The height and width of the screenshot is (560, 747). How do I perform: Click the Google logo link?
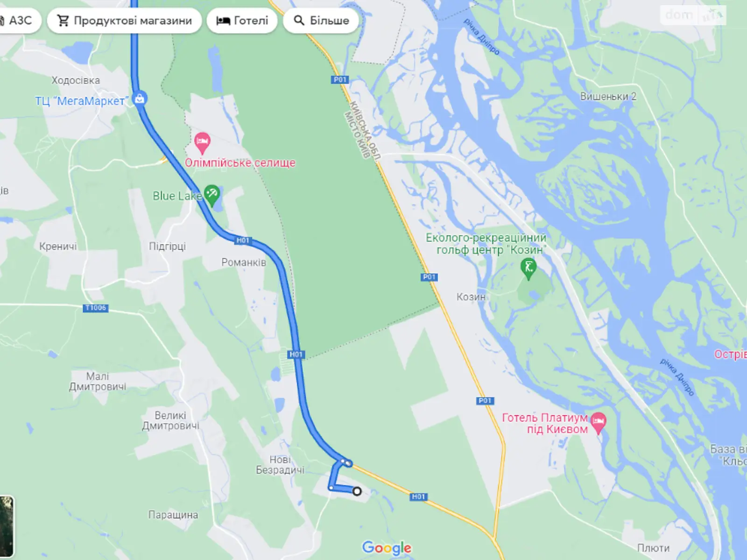click(x=387, y=547)
